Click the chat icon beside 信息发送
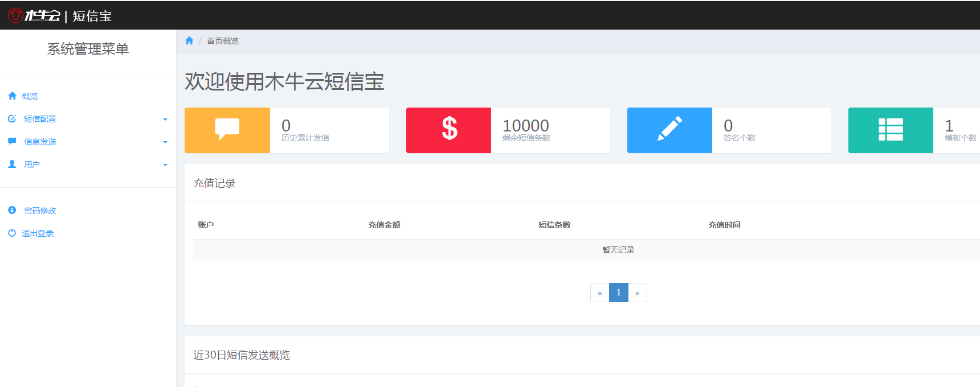980x387 pixels. point(12,141)
